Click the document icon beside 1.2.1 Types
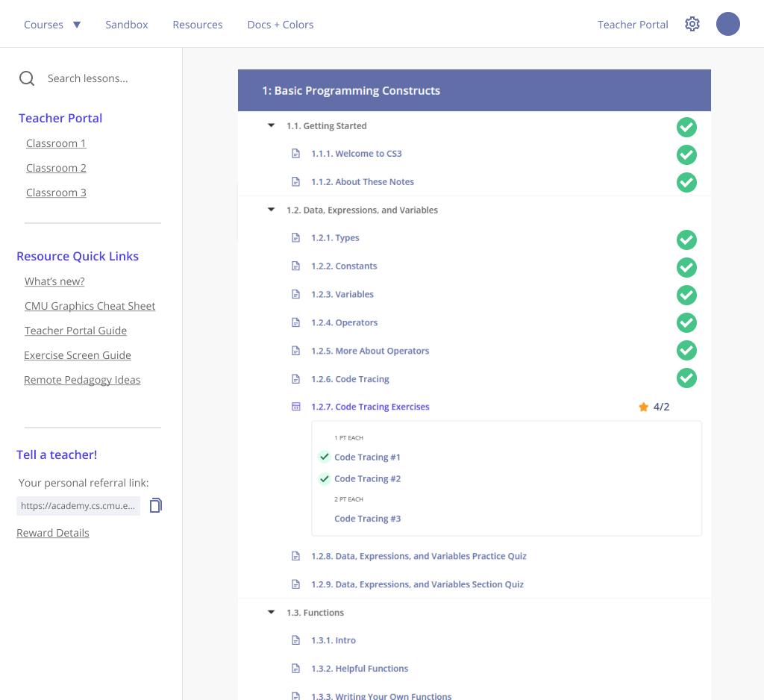764x700 pixels. tap(295, 238)
